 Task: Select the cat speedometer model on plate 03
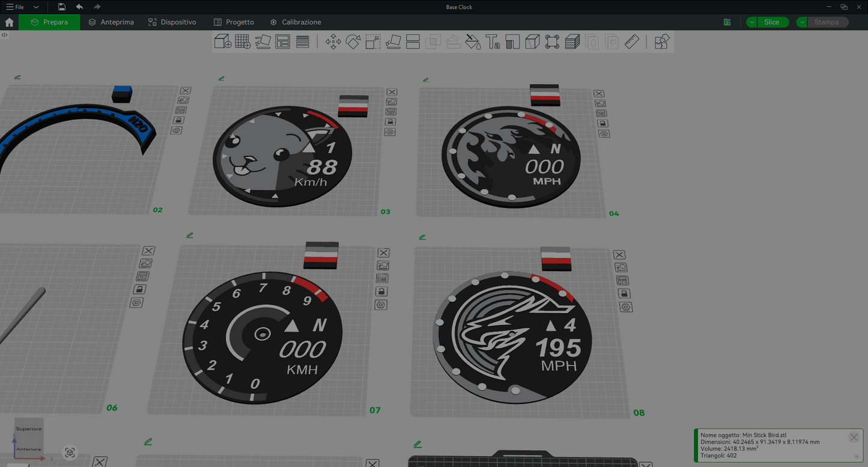[282, 156]
